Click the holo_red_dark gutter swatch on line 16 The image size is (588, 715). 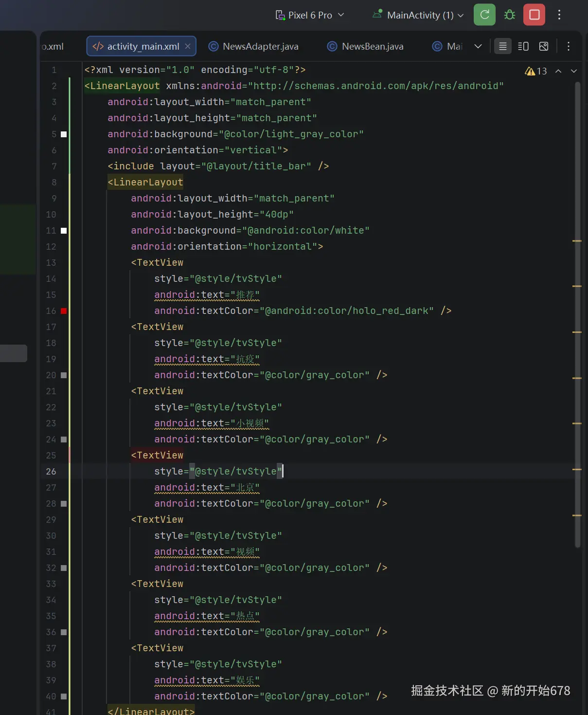click(x=64, y=311)
